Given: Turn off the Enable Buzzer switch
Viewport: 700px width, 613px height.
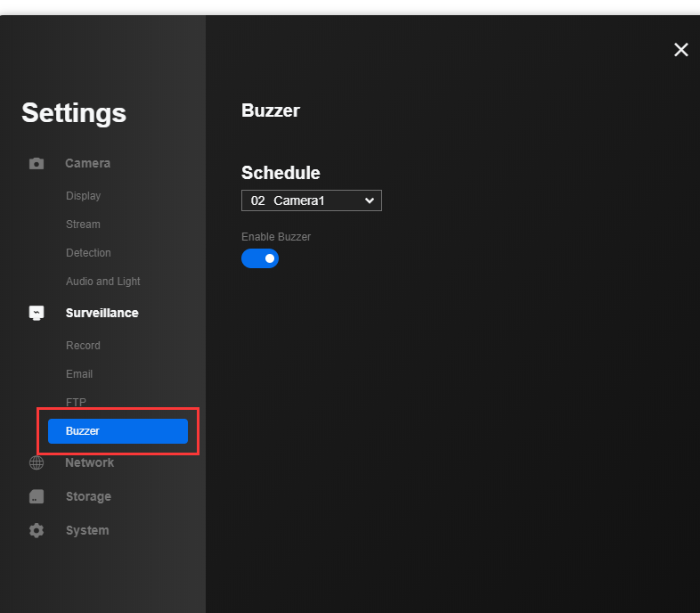Looking at the screenshot, I should click(x=260, y=258).
